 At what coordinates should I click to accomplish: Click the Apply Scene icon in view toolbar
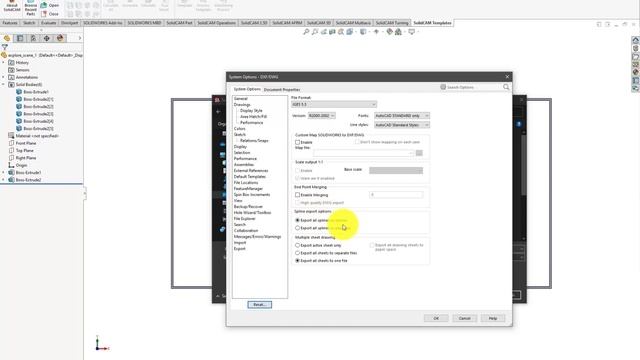click(x=398, y=31)
